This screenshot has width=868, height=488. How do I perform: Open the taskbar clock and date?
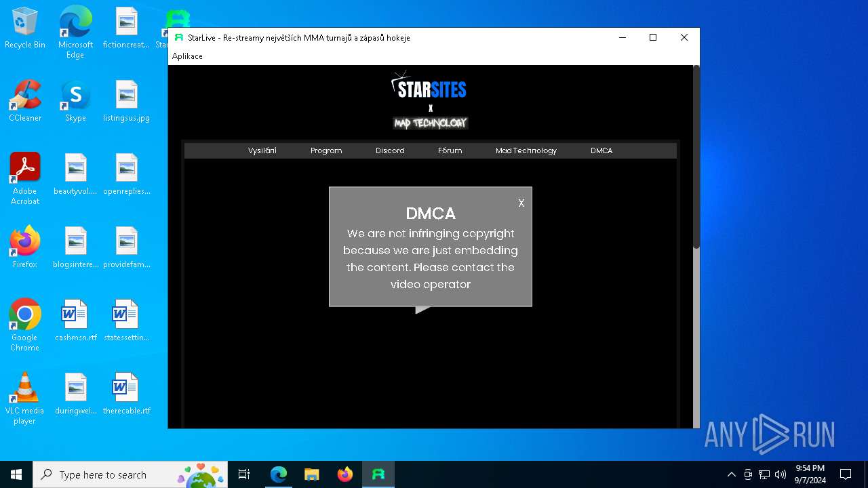(x=810, y=474)
